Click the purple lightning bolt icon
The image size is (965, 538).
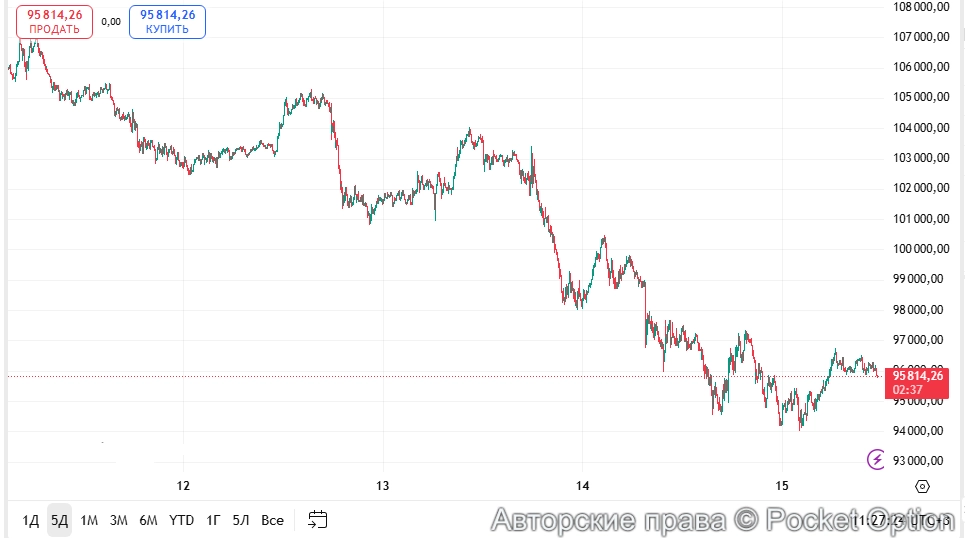[x=877, y=459]
